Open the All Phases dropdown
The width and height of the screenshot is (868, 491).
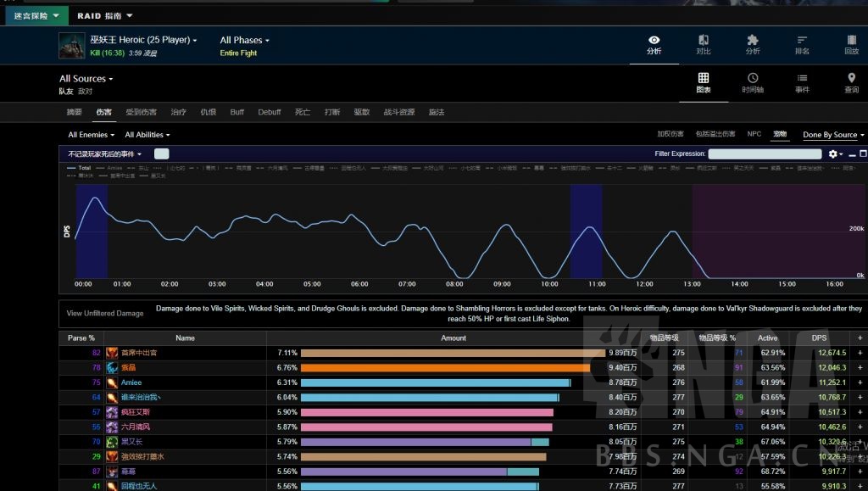[244, 40]
